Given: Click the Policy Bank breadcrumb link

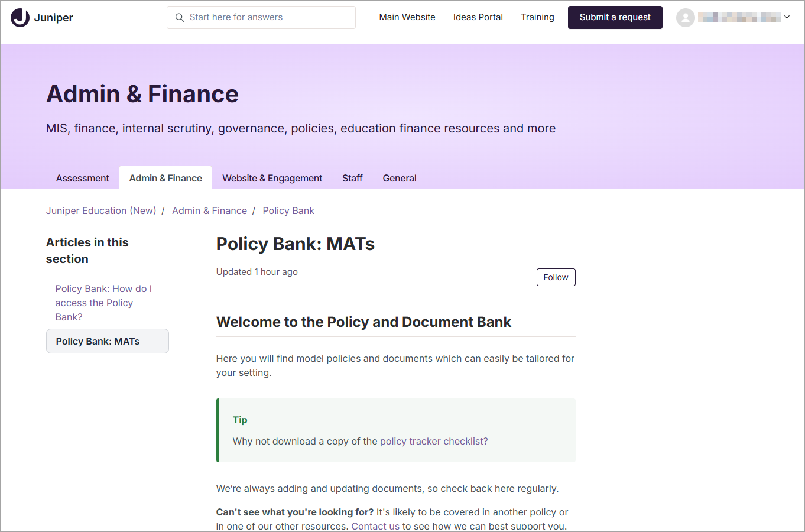Looking at the screenshot, I should (288, 210).
